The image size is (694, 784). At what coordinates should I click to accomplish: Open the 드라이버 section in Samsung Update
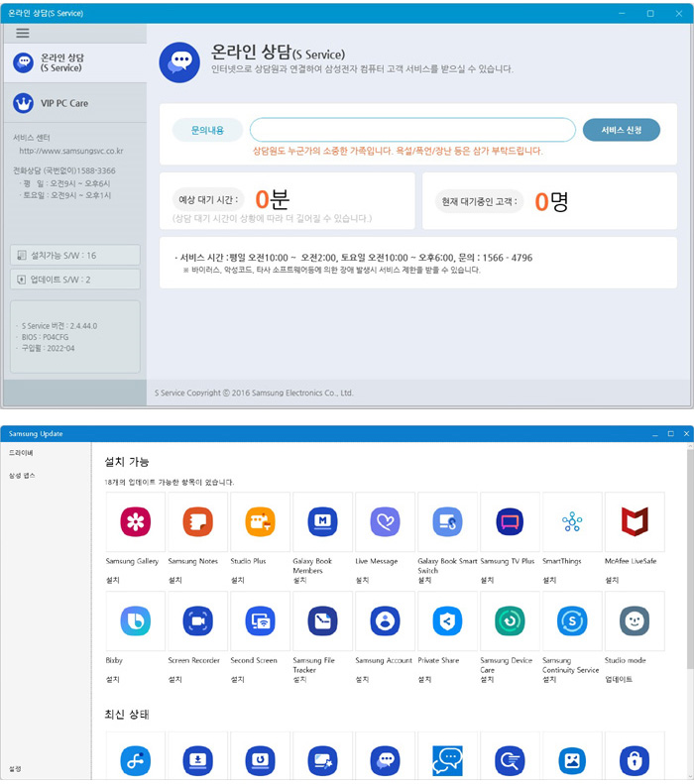[x=22, y=453]
